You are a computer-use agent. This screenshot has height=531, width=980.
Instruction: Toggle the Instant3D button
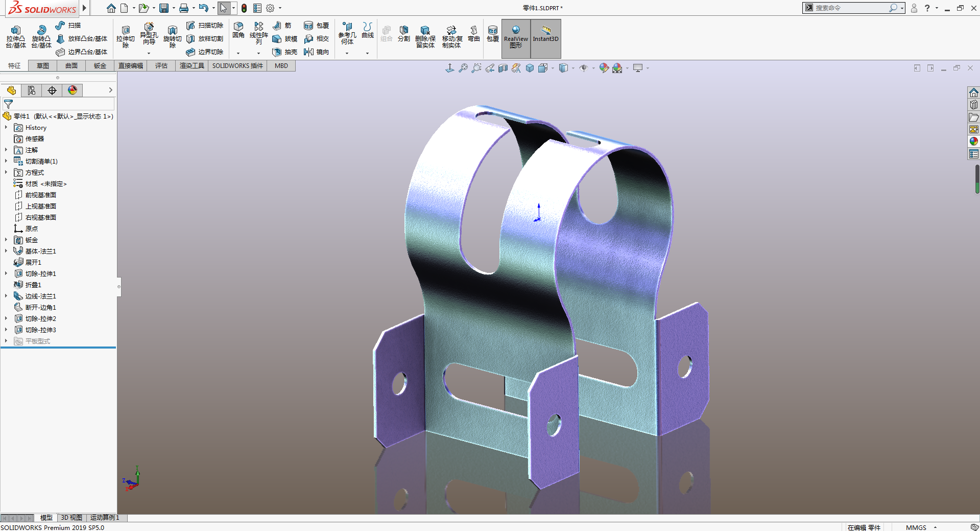[546, 39]
